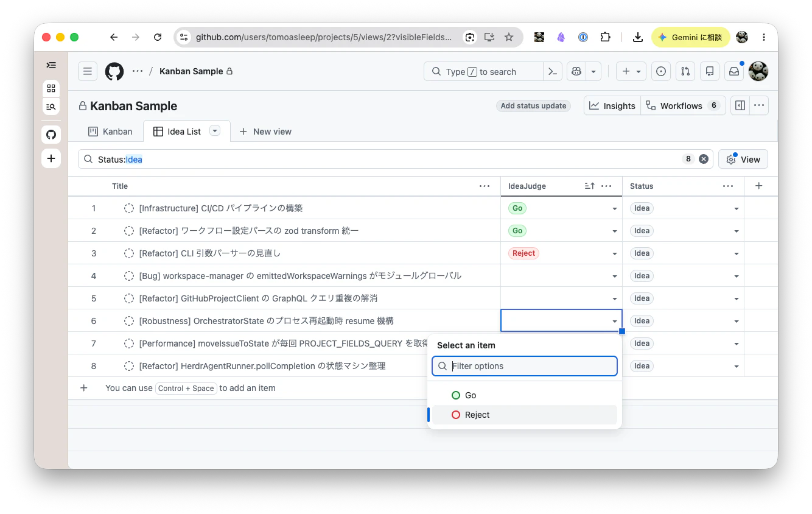812x514 pixels.
Task: Click the Gemini に相談 button
Action: [x=690, y=37]
